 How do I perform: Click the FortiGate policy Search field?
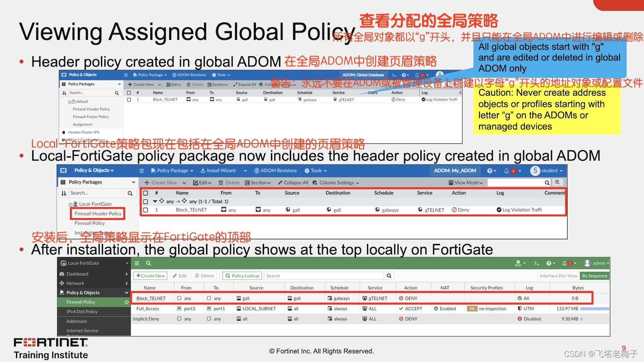point(325,276)
